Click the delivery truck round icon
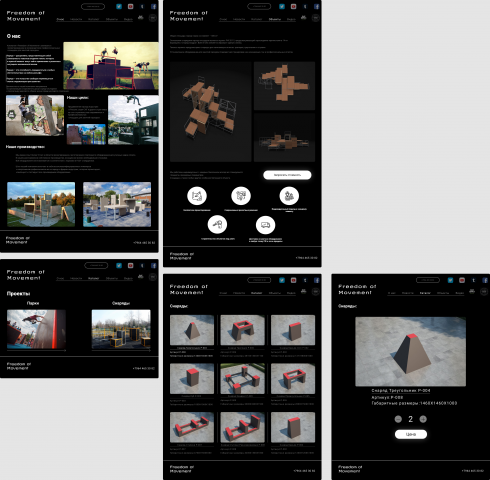 (265, 225)
